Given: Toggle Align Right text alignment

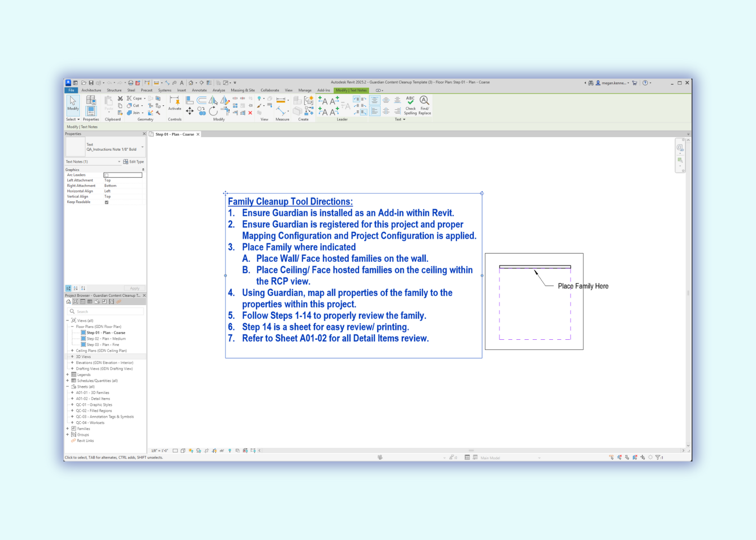Looking at the screenshot, I should [397, 111].
